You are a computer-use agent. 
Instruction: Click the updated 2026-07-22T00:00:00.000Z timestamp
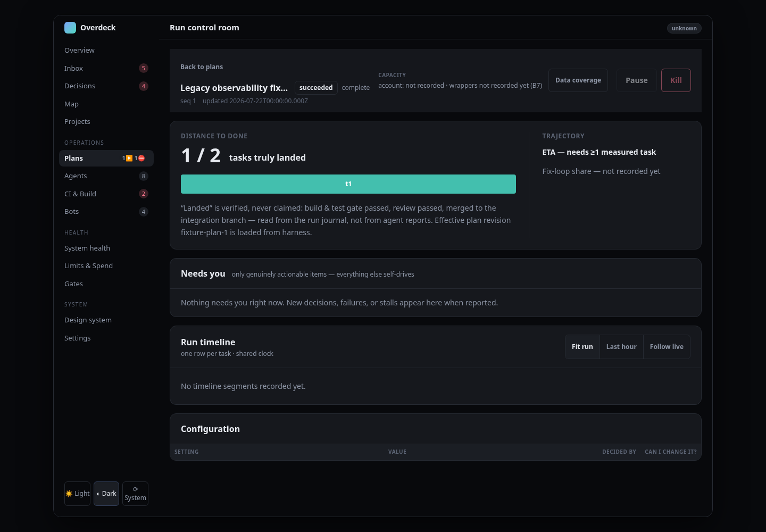[x=255, y=101]
